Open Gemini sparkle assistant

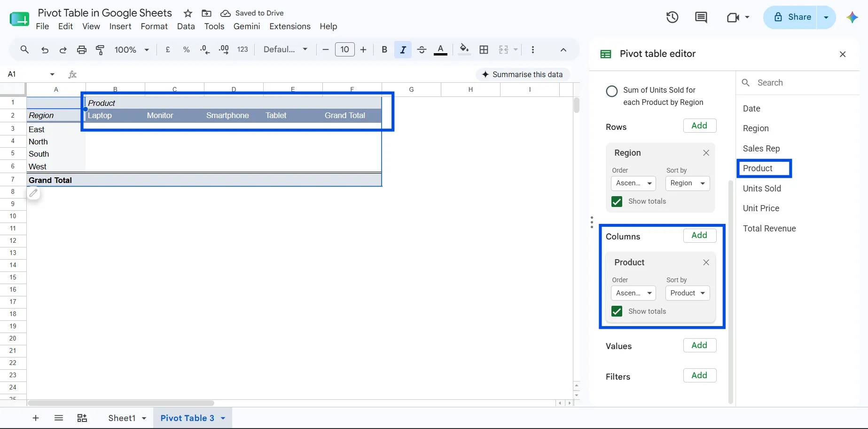852,17
